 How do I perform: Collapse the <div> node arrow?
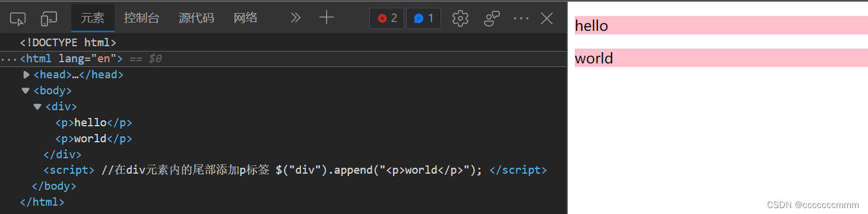(x=38, y=107)
